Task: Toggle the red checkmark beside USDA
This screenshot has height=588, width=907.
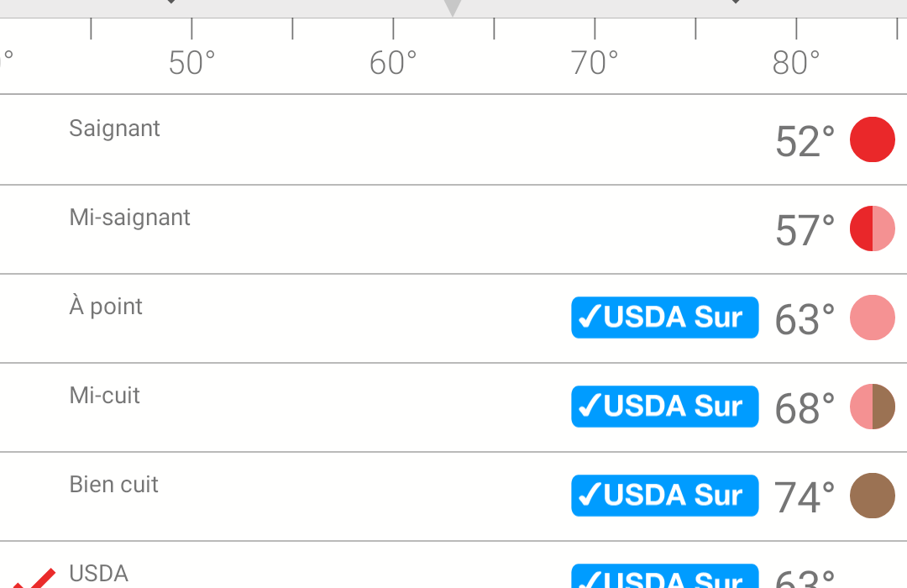Action: 34,578
